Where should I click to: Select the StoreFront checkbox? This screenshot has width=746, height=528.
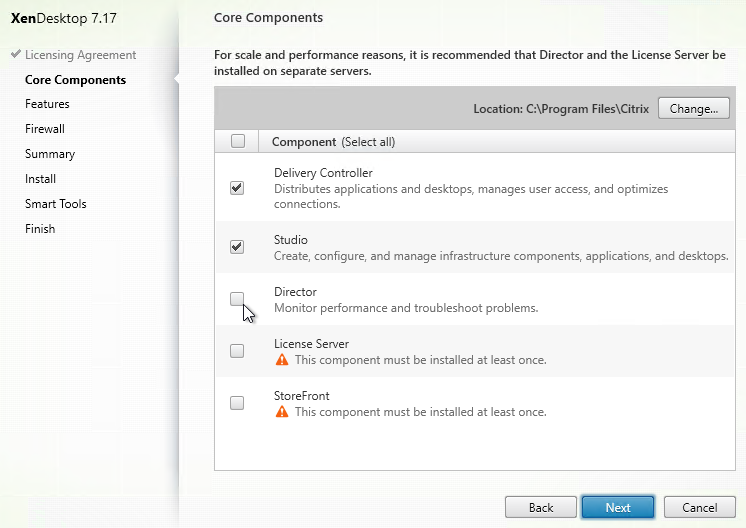pyautogui.click(x=237, y=403)
